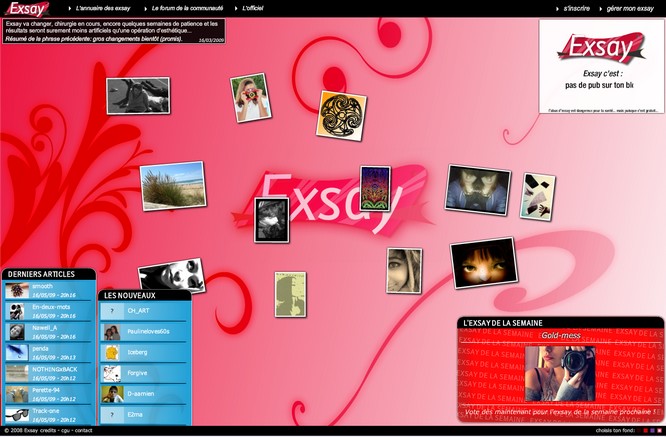Select the purple background color swatch
Viewport: 666px width, 437px height.
(x=652, y=430)
